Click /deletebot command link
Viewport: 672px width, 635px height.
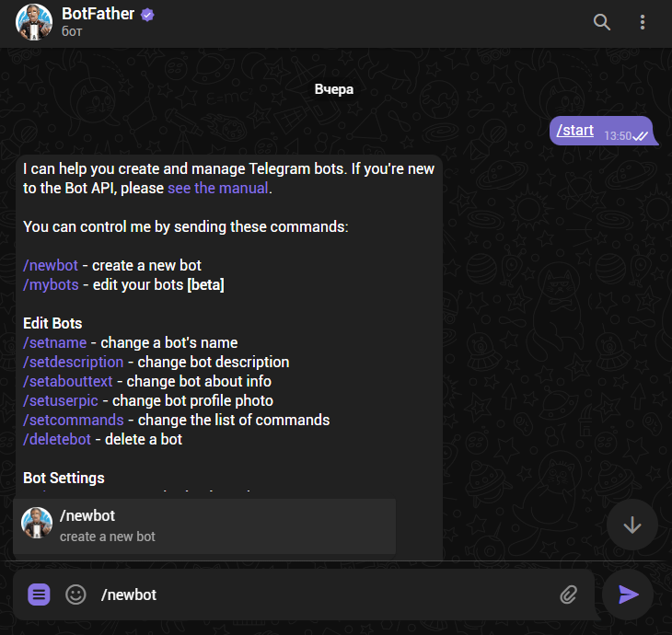coord(57,439)
